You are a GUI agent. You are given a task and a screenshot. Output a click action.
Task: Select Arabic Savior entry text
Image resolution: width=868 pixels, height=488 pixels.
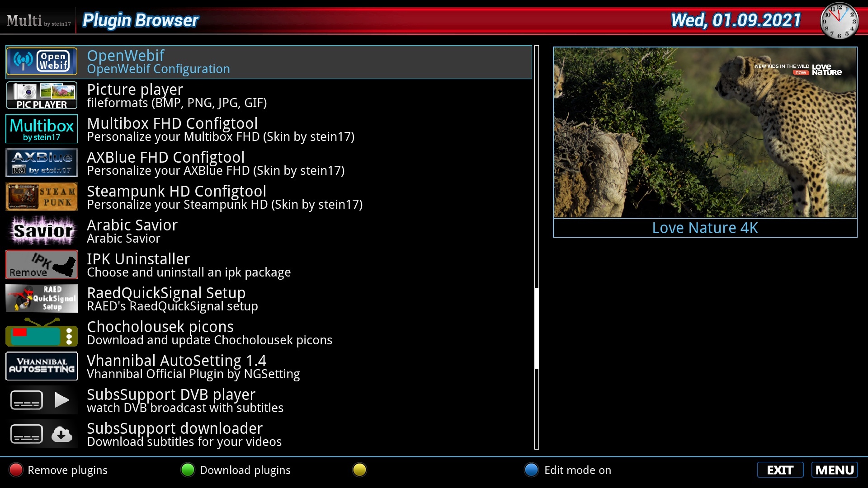point(132,231)
